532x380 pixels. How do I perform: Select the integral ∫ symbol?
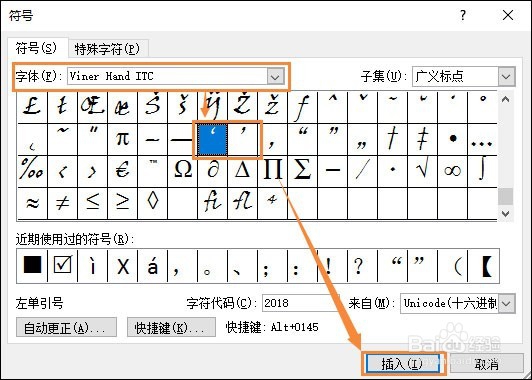point(482,171)
